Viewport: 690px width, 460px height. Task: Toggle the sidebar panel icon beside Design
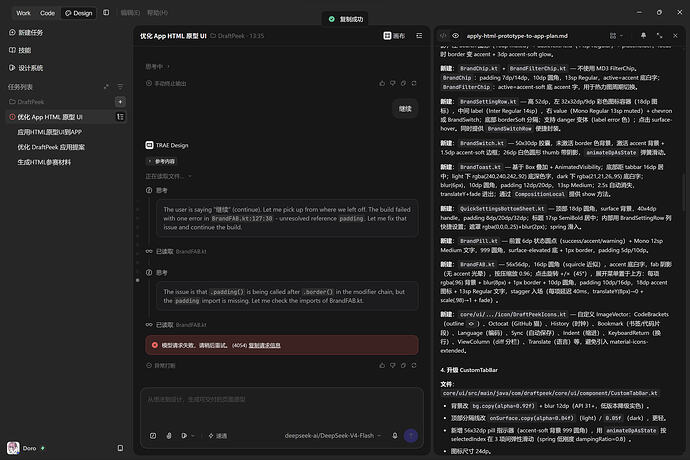click(106, 13)
